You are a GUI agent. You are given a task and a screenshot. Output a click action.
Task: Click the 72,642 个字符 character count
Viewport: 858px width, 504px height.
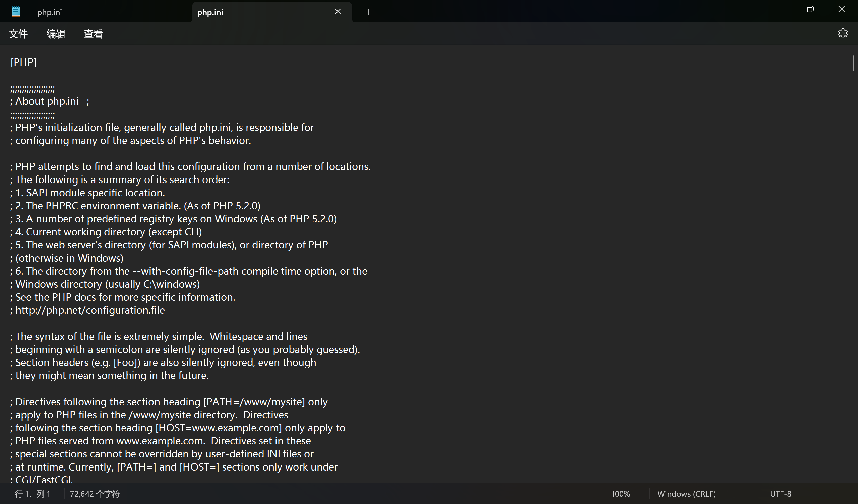(95, 494)
